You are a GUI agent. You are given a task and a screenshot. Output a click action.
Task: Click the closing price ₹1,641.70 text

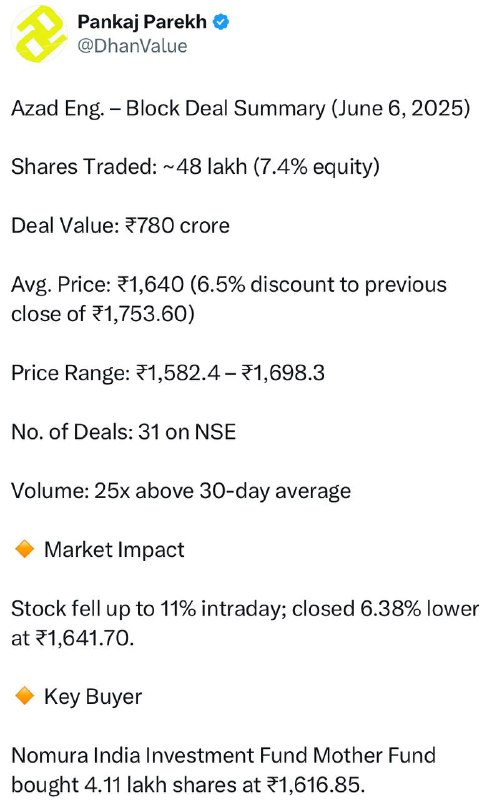84,638
